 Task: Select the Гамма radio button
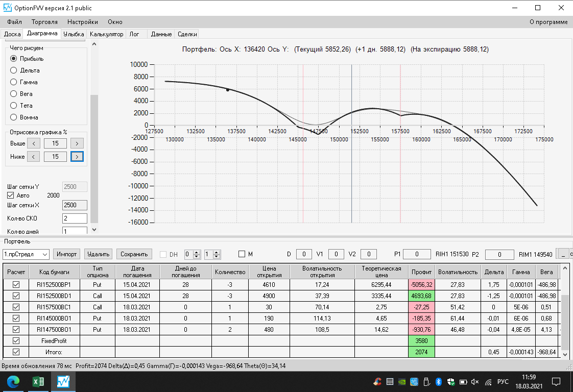click(x=13, y=82)
